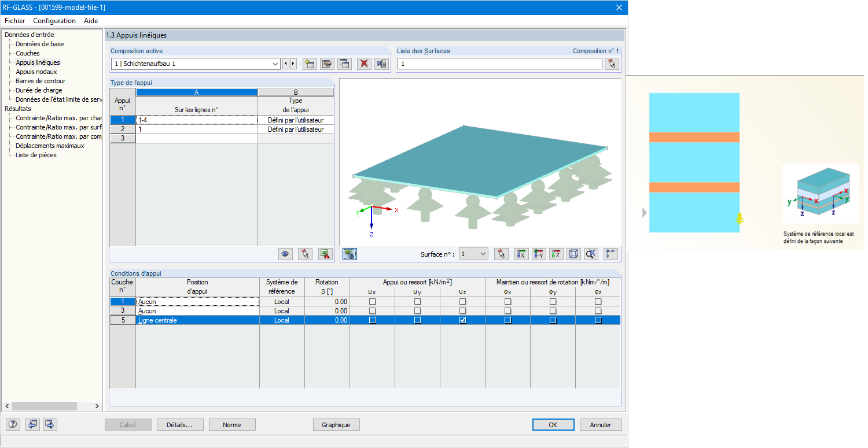The image size is (868, 448).
Task: Click the Liste des Surfaces input field
Action: pyautogui.click(x=501, y=64)
